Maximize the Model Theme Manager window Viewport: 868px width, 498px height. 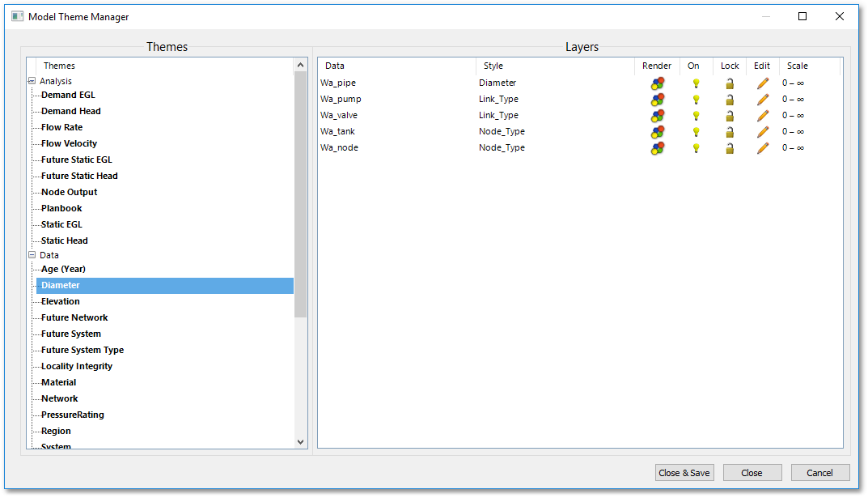coord(802,17)
